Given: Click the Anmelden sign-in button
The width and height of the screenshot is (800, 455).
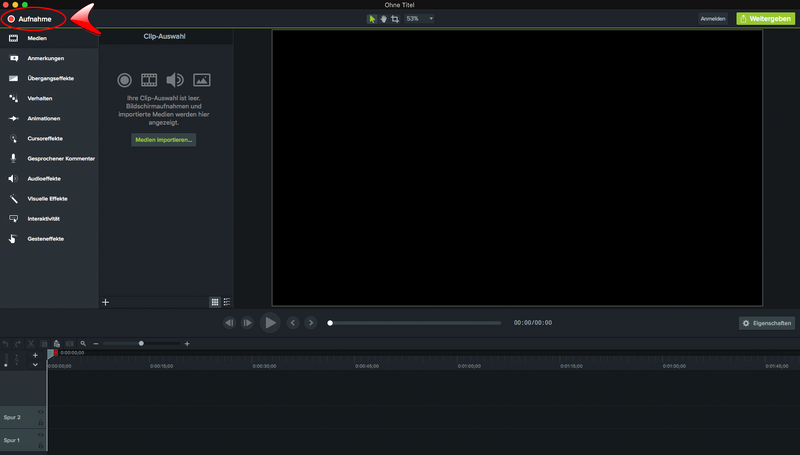Looking at the screenshot, I should (x=713, y=19).
